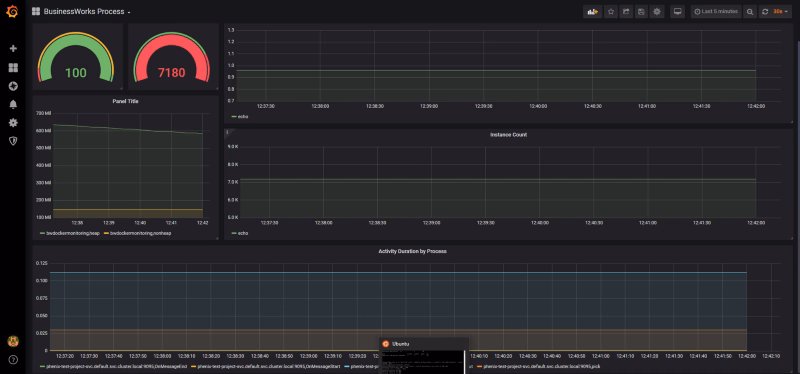The height and width of the screenshot is (374, 800).
Task: Save the dashboard with floppy disk icon
Action: pyautogui.click(x=641, y=12)
